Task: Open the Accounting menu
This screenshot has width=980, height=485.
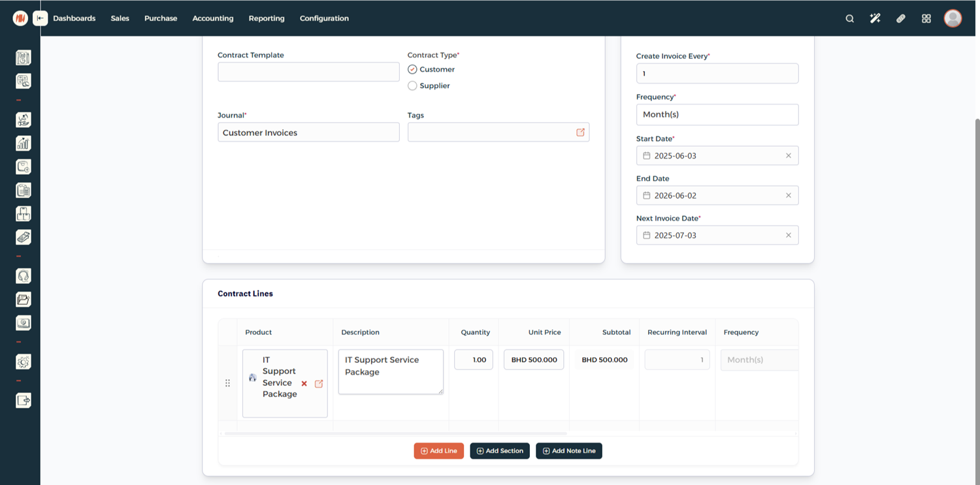Action: click(212, 18)
